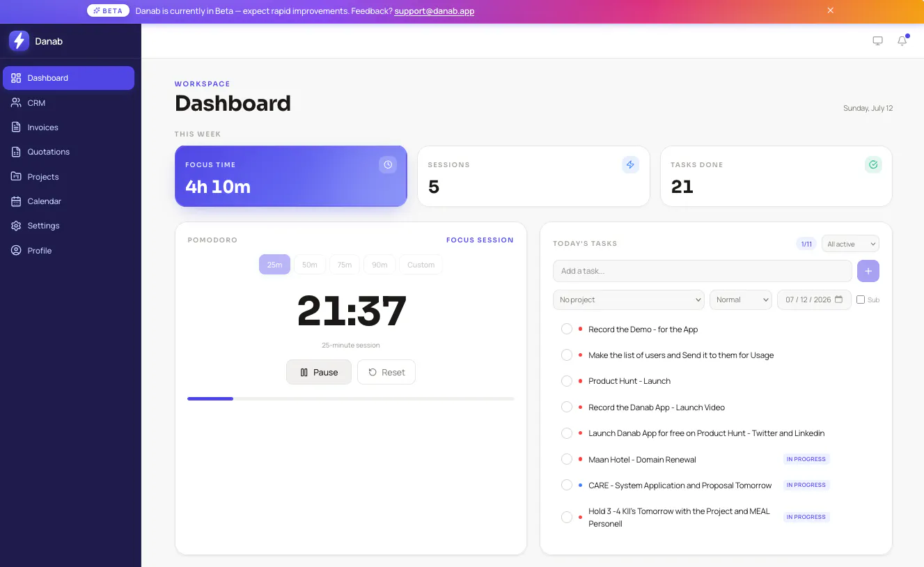Click the Invoices document icon in sidebar
This screenshot has width=924, height=567.
click(16, 127)
